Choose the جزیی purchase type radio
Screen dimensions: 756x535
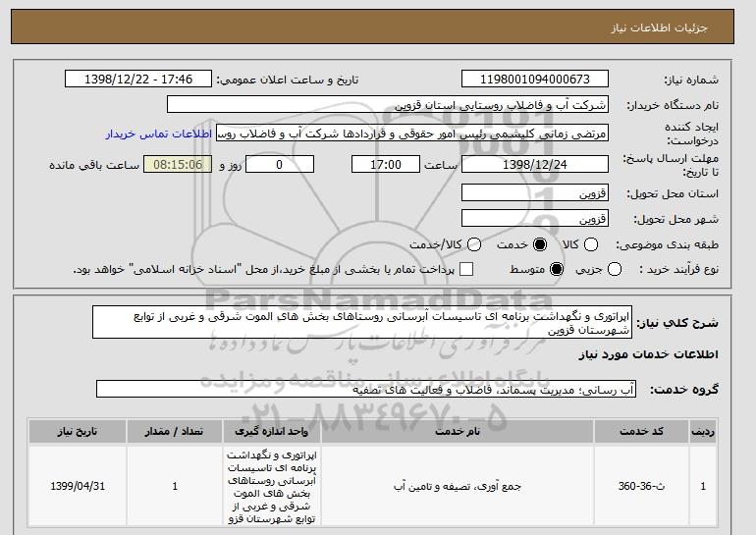615,269
